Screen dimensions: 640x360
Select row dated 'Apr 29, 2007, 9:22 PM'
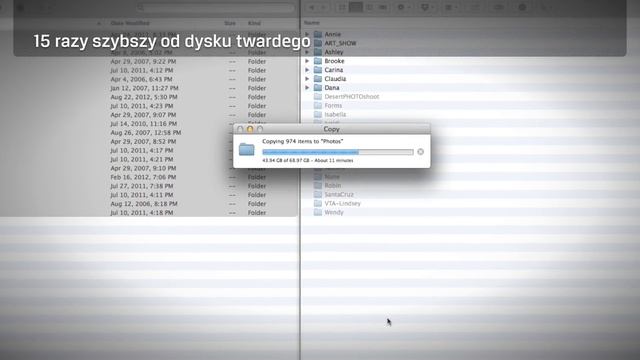click(149, 62)
